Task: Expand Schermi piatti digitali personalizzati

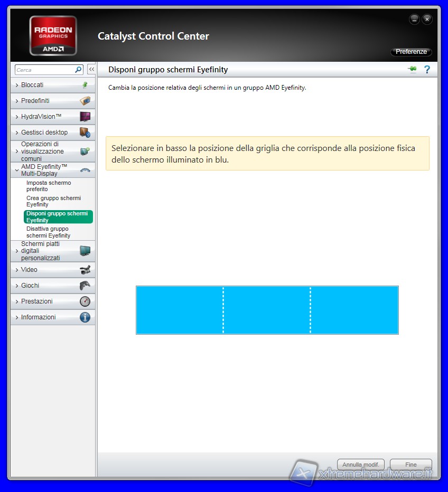Action: click(x=40, y=251)
